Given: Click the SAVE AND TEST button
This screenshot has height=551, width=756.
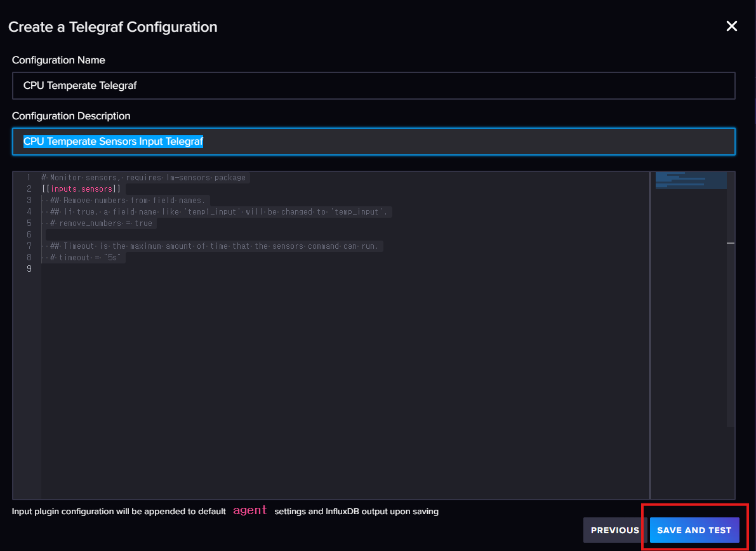Looking at the screenshot, I should click(x=694, y=530).
